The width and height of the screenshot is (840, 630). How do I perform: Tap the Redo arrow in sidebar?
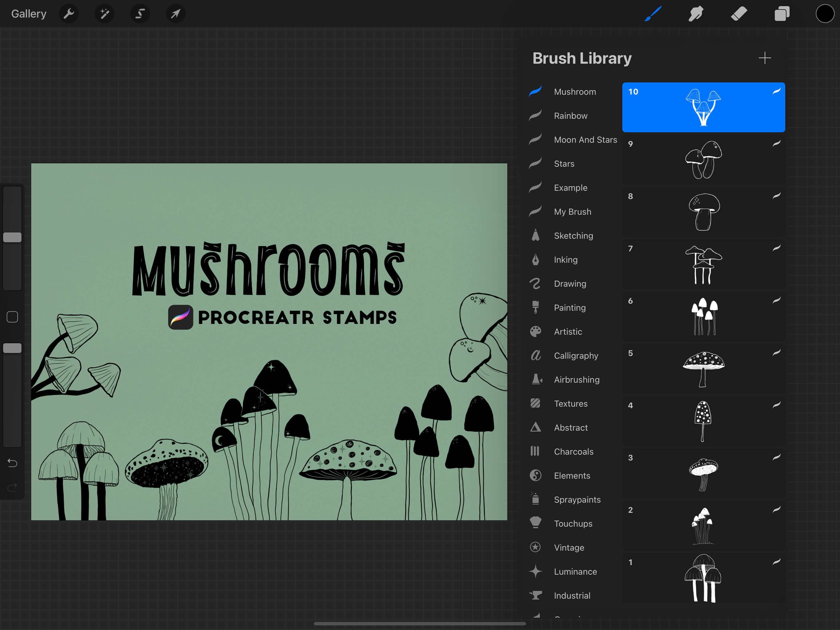(x=12, y=487)
